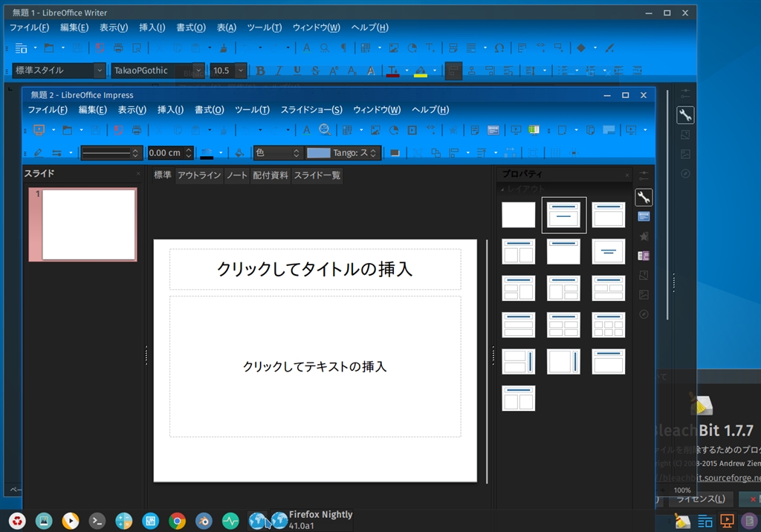
Task: Open Impress Tango fill color dropdown
Action: coord(342,153)
